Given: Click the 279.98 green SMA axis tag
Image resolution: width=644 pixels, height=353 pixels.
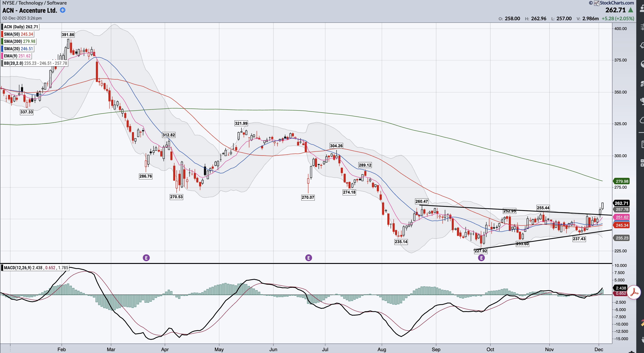Looking at the screenshot, I should coord(622,181).
